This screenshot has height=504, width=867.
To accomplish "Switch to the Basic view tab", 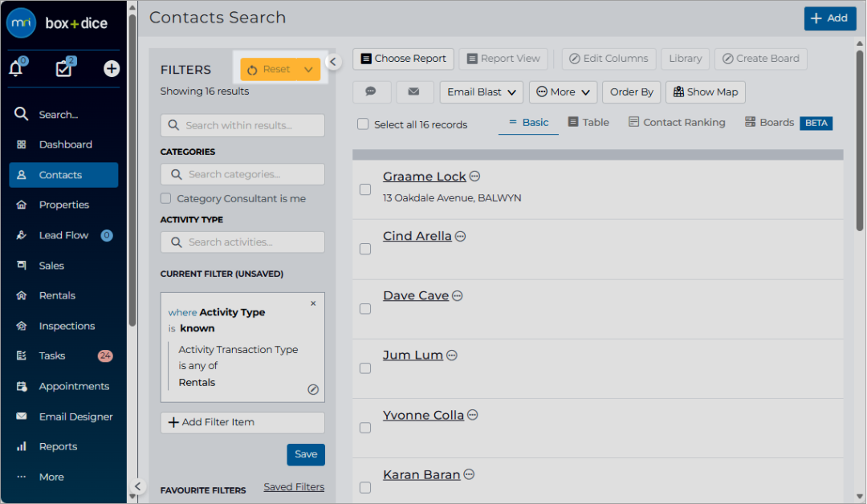I will (528, 123).
